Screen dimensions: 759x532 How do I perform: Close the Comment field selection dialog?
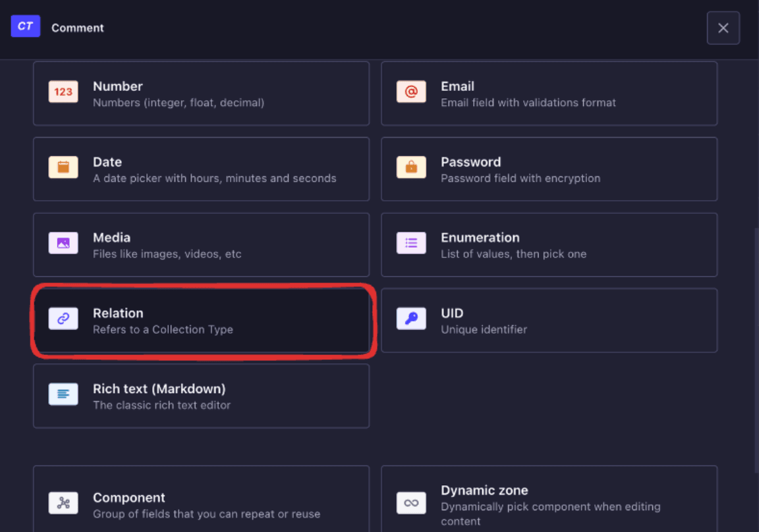pyautogui.click(x=723, y=28)
